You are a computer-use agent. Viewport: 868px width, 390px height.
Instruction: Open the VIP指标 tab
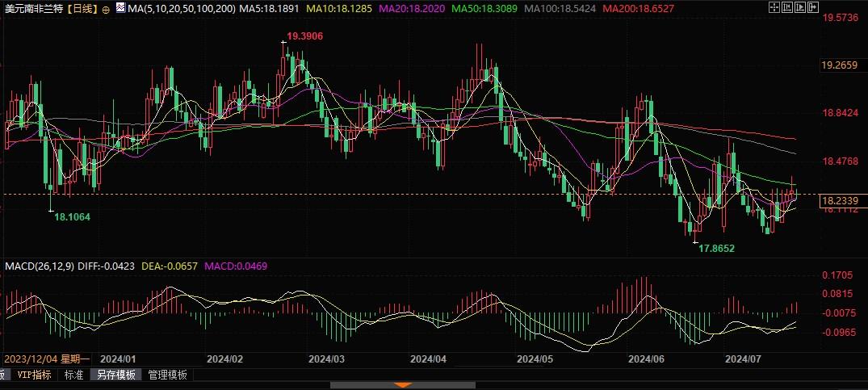click(x=34, y=375)
